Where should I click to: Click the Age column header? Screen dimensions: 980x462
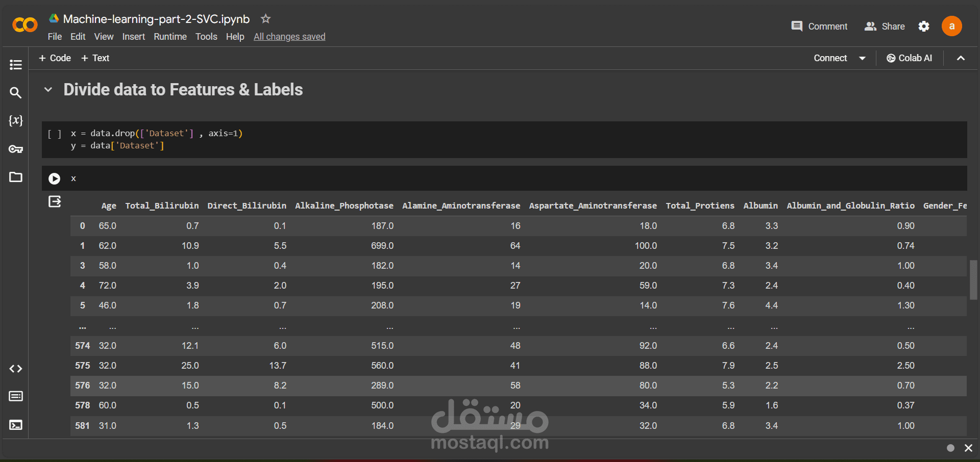109,206
